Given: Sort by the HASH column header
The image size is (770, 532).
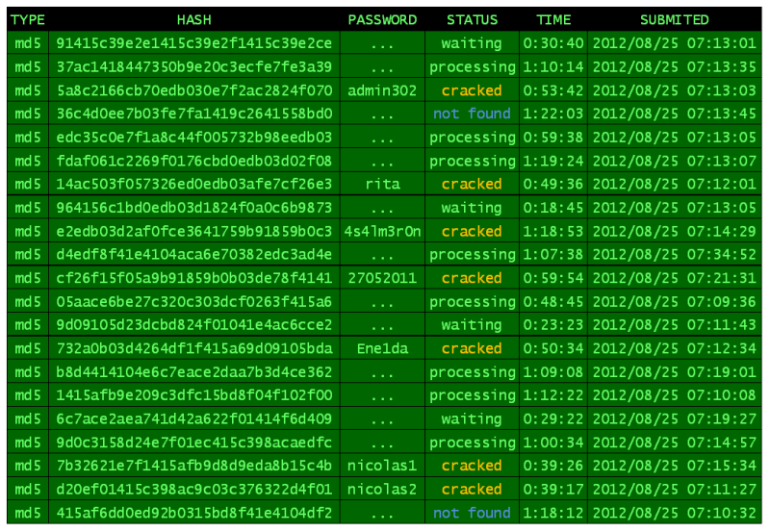Looking at the screenshot, I should tap(194, 19).
